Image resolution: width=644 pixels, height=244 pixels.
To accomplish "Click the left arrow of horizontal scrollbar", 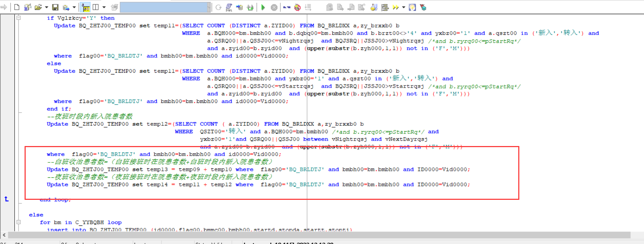I will pos(4,235).
